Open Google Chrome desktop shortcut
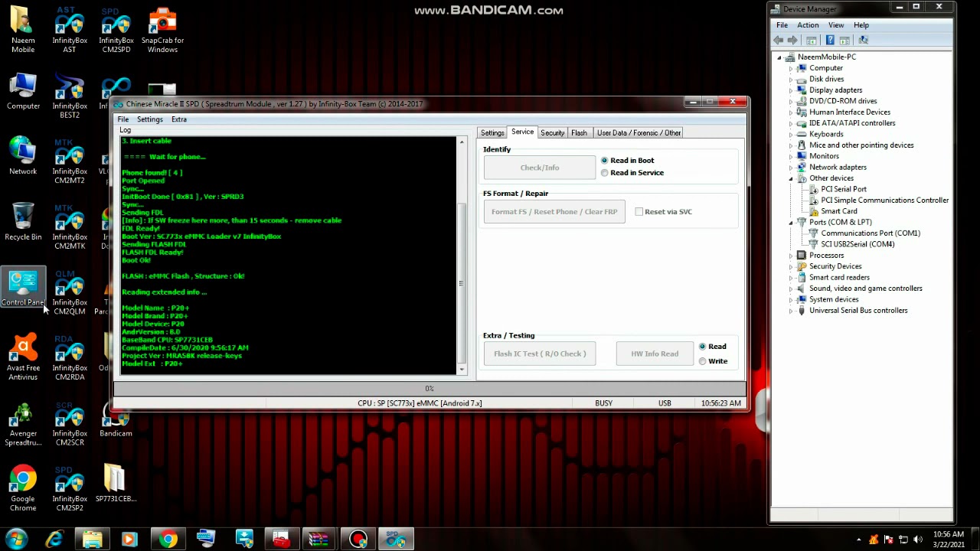Viewport: 980px width, 551px height. [23, 489]
